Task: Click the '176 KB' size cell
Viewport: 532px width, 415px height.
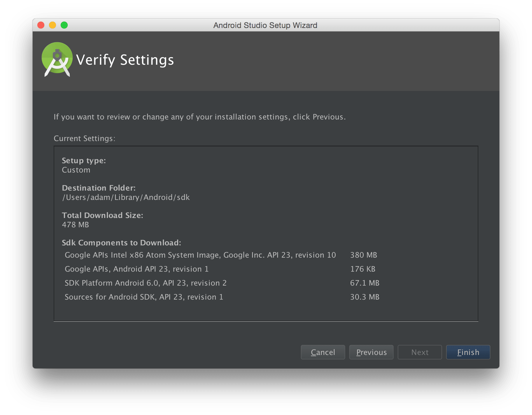Action: (x=363, y=269)
